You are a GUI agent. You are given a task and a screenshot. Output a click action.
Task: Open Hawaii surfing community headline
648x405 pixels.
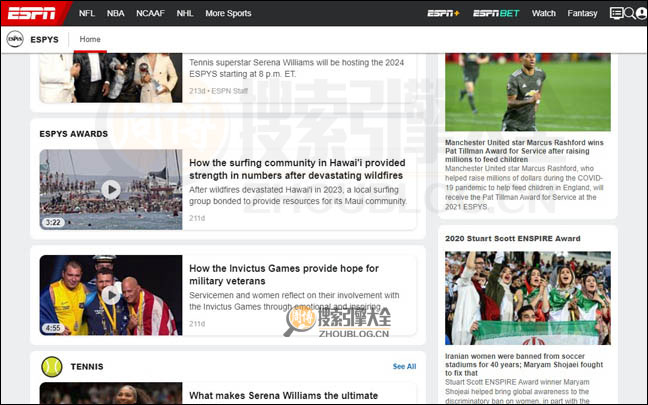[x=297, y=169]
